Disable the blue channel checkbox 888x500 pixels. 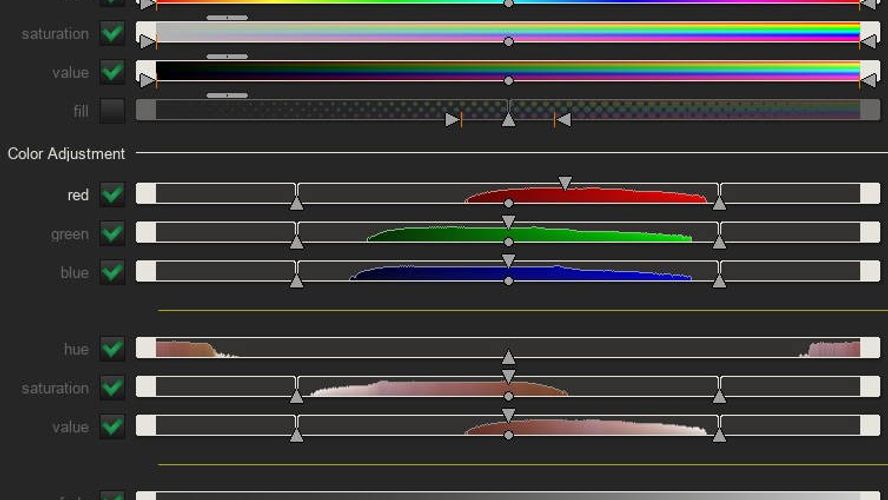pyautogui.click(x=113, y=272)
